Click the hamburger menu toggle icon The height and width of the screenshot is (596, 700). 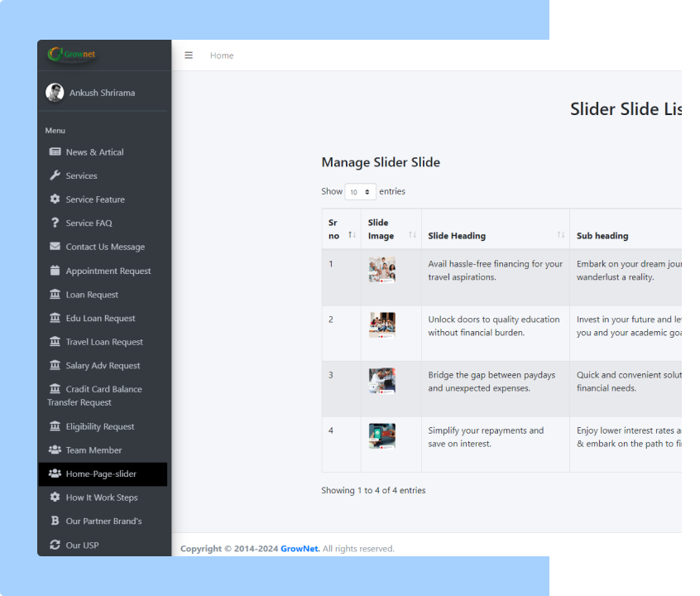pyautogui.click(x=189, y=55)
